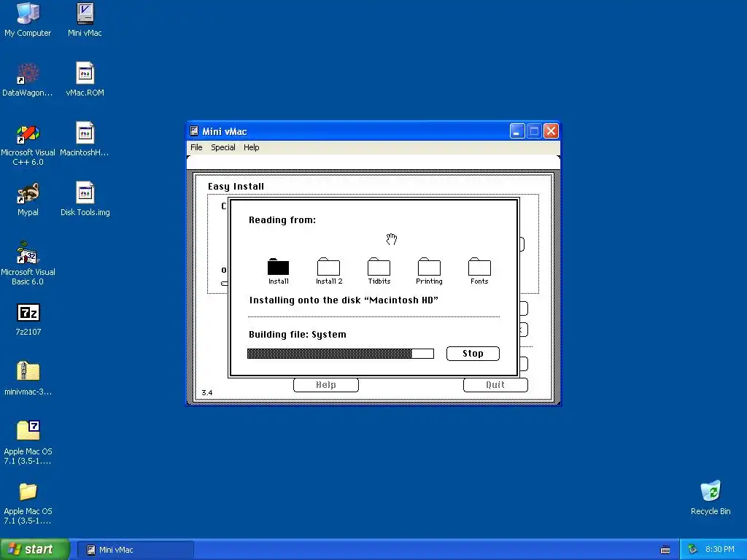
Task: Click the Mini vMac title bar icon
Action: point(194,131)
